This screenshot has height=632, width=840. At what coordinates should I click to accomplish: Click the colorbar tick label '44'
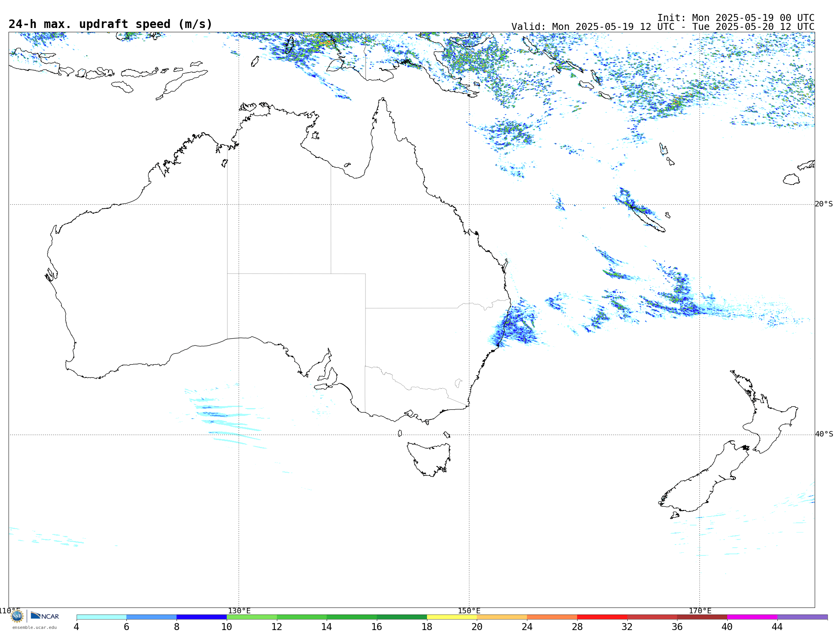point(777,627)
